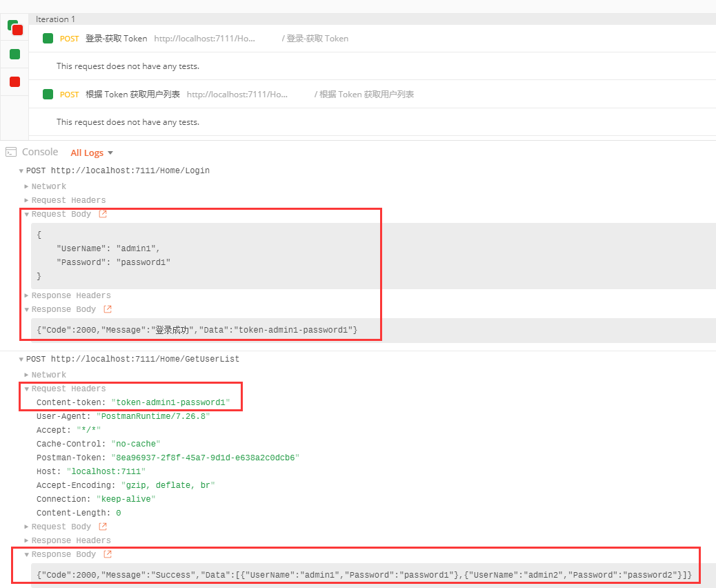Screen dimensions: 716x588
Task: Open the Console tab label
Action: [x=40, y=152]
